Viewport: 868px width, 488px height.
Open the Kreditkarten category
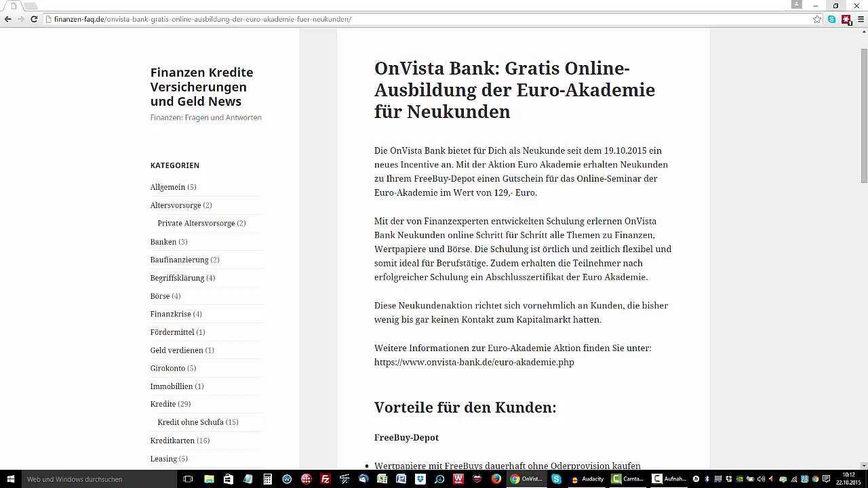point(172,441)
